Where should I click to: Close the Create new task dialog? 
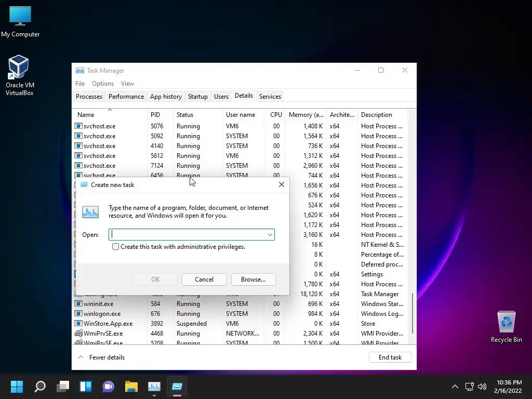pyautogui.click(x=281, y=184)
